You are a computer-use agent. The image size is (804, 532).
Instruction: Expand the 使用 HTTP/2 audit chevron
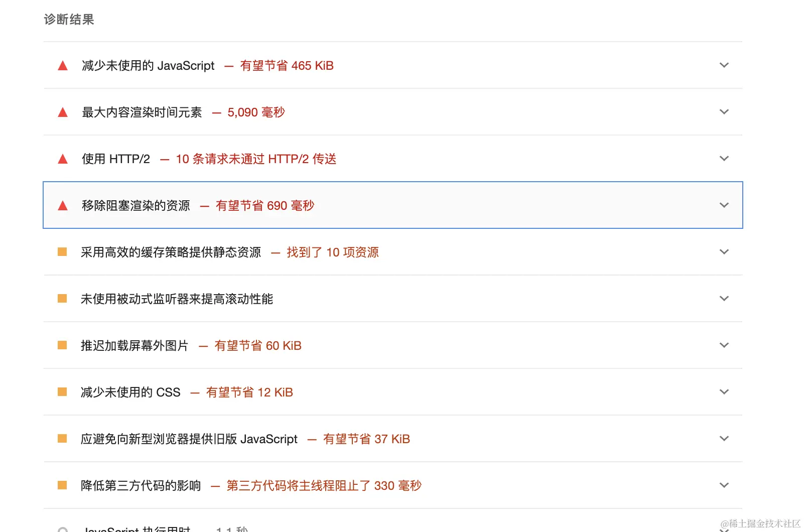click(x=724, y=159)
